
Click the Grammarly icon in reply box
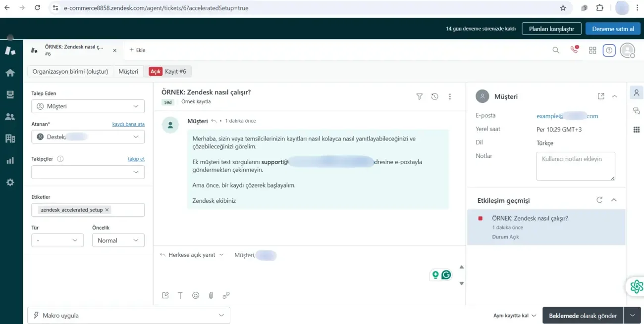[x=446, y=275]
